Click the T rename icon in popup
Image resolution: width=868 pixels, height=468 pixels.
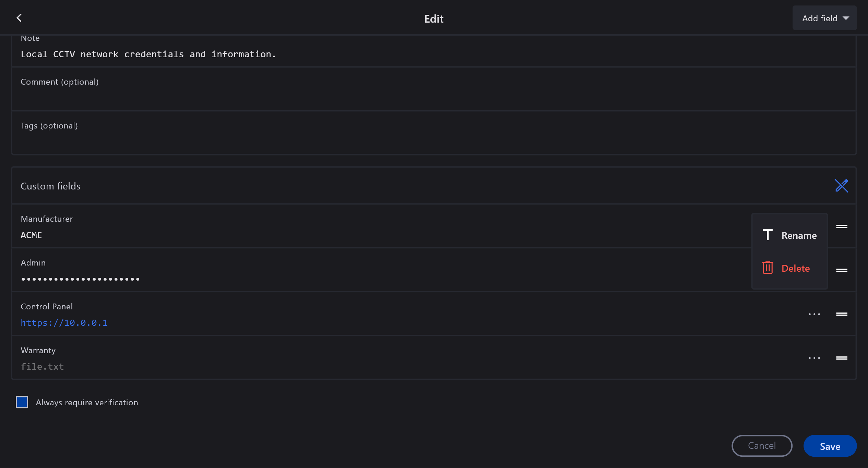768,235
